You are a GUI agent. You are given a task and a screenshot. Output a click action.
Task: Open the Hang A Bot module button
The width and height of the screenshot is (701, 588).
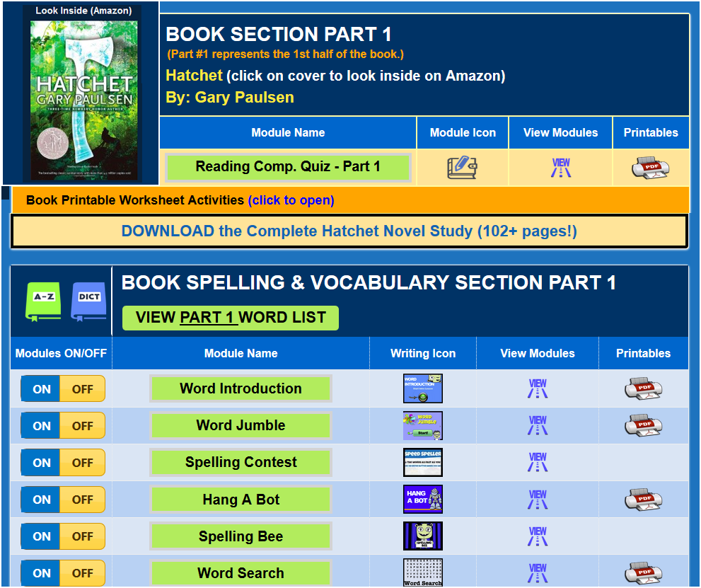[x=241, y=499]
